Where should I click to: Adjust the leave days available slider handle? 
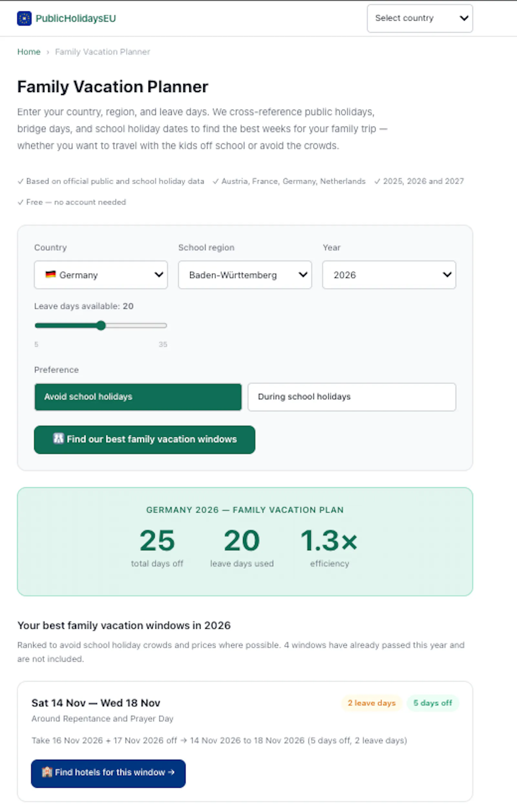[101, 325]
